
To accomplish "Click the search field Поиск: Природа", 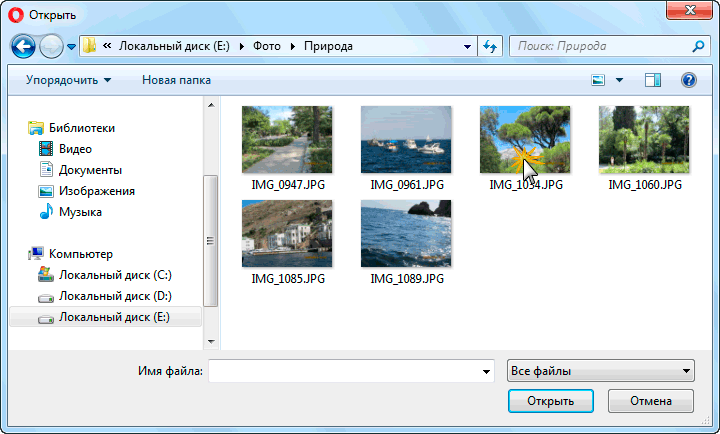I will point(609,46).
